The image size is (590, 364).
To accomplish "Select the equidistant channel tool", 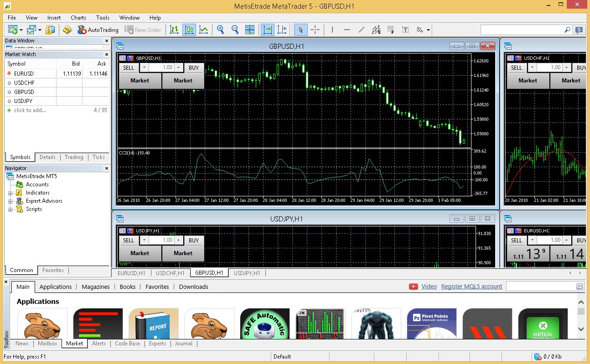I will [376, 30].
